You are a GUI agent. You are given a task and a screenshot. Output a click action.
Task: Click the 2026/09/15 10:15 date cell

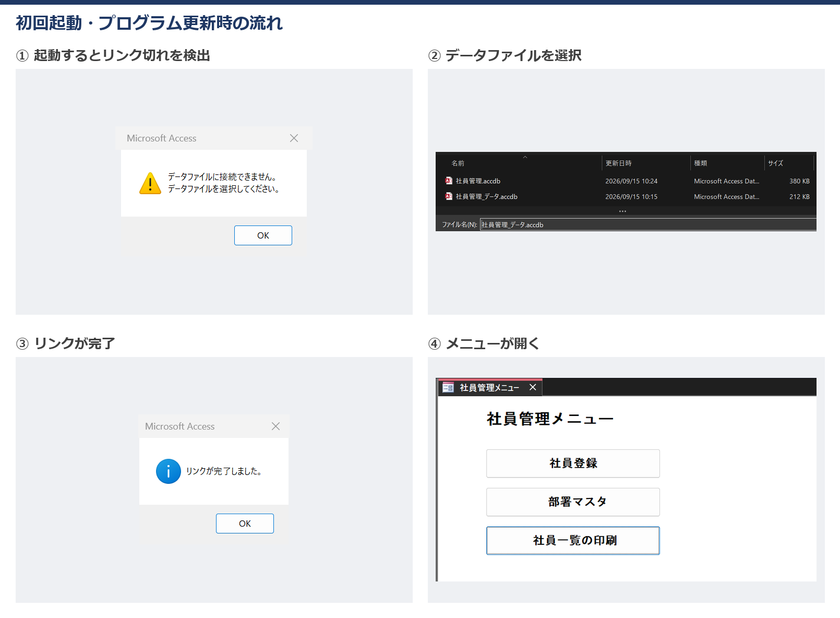pos(631,197)
